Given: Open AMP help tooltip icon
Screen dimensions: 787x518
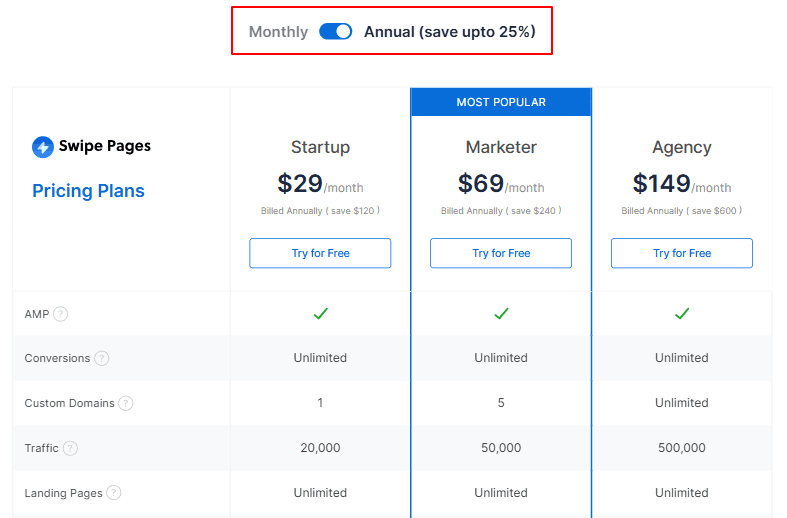Looking at the screenshot, I should click(x=60, y=314).
